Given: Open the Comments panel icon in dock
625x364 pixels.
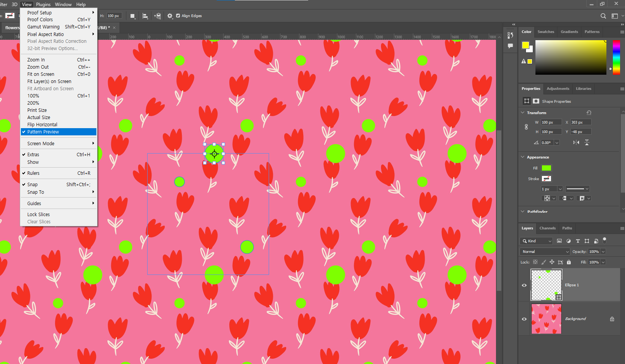Looking at the screenshot, I should (x=510, y=46).
